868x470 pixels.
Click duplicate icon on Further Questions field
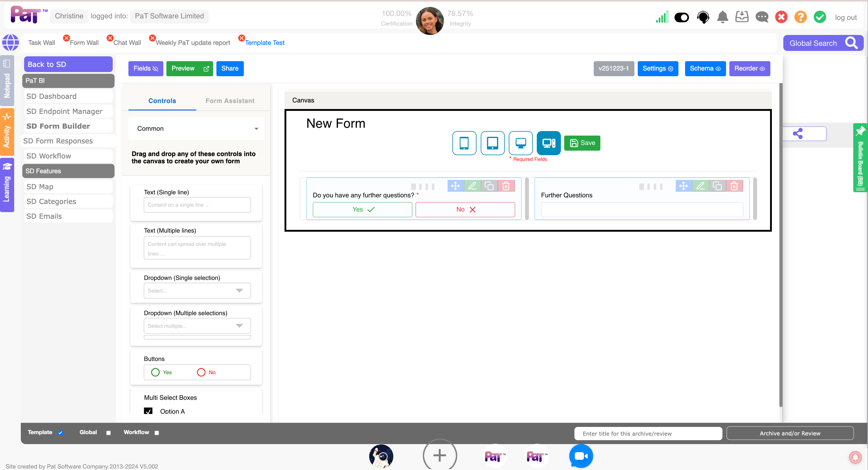tap(717, 186)
